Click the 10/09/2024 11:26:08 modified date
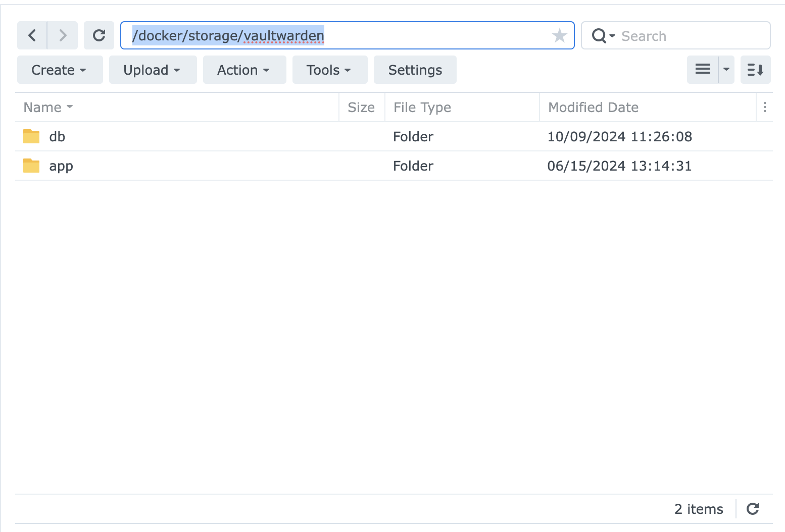The image size is (785, 532). (620, 137)
